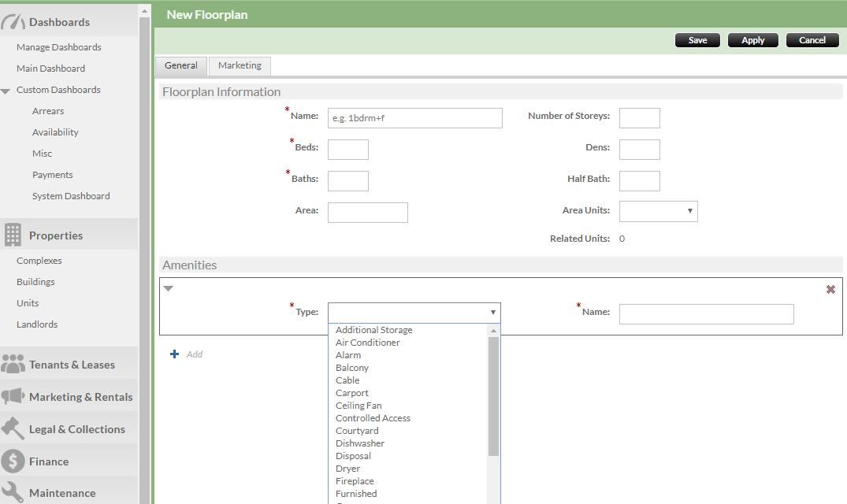Click the Properties building icon
The width and height of the screenshot is (847, 504).
coord(13,235)
